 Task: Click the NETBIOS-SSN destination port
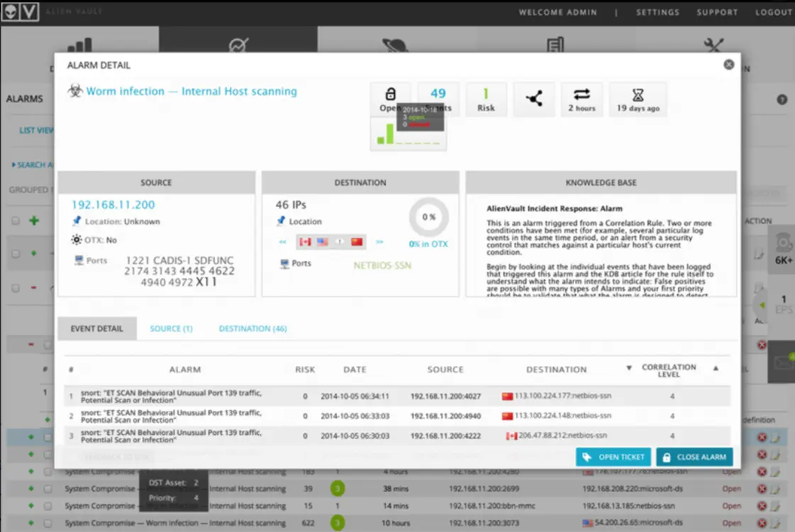tap(383, 265)
